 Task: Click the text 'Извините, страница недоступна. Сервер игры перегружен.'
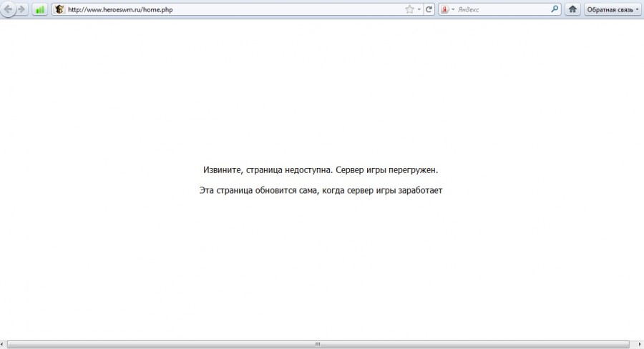pos(321,170)
